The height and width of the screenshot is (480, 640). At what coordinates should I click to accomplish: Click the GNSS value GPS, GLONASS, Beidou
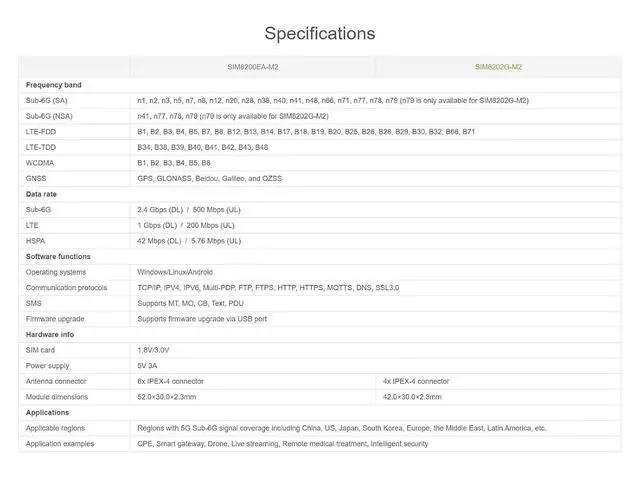209,178
